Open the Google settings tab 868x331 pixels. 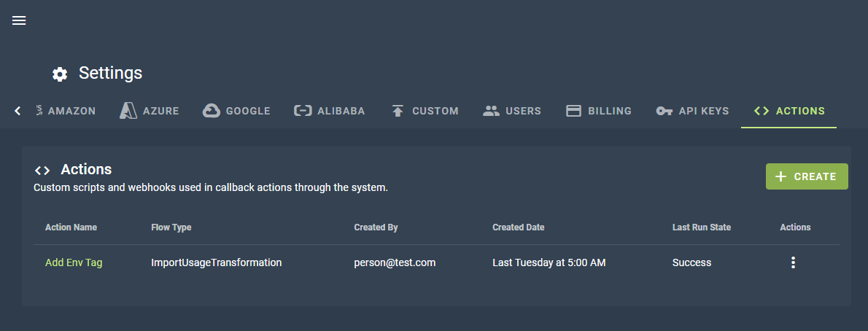tap(237, 111)
